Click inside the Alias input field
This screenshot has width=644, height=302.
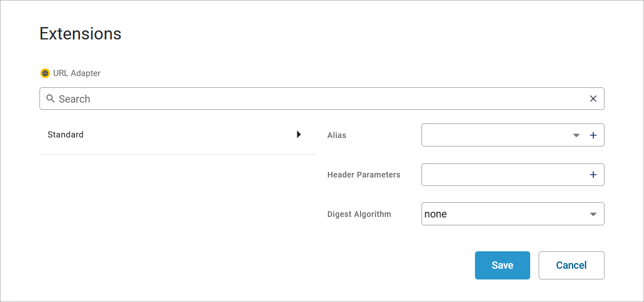pos(496,135)
